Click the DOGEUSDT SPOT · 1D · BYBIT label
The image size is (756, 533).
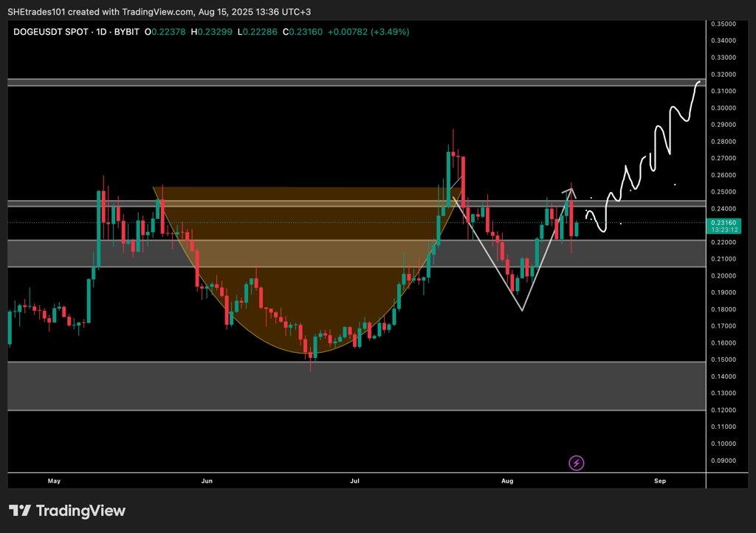pos(76,32)
